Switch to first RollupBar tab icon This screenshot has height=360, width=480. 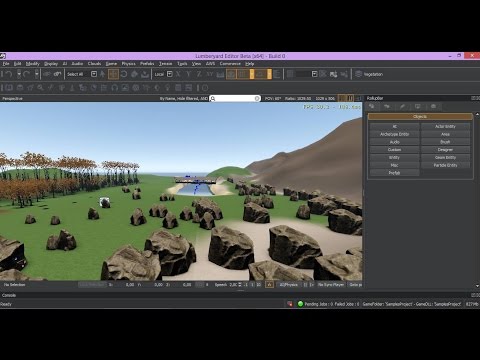(x=372, y=106)
